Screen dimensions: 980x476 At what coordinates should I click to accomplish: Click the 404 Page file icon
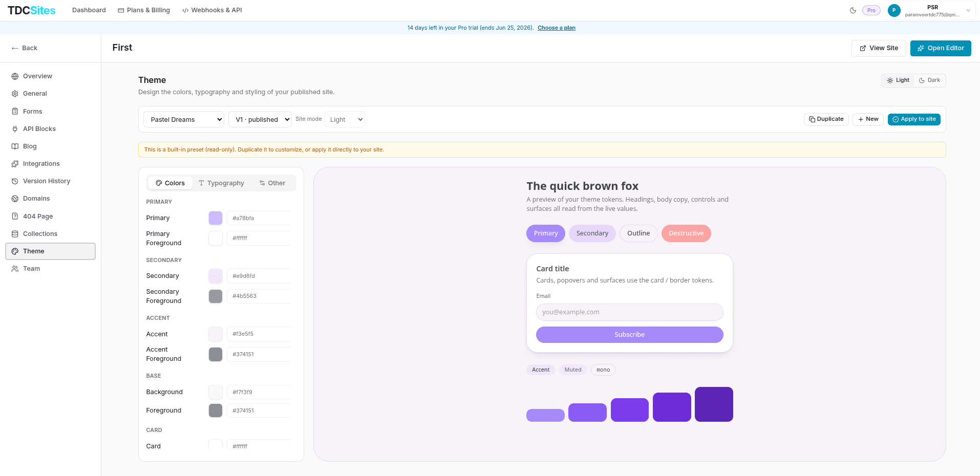15,216
